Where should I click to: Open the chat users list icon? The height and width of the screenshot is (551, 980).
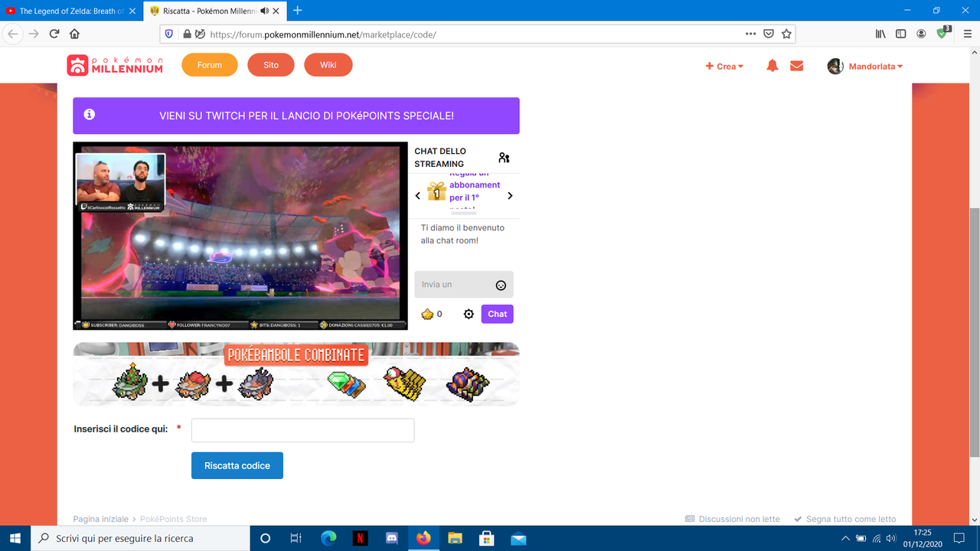[x=504, y=158]
